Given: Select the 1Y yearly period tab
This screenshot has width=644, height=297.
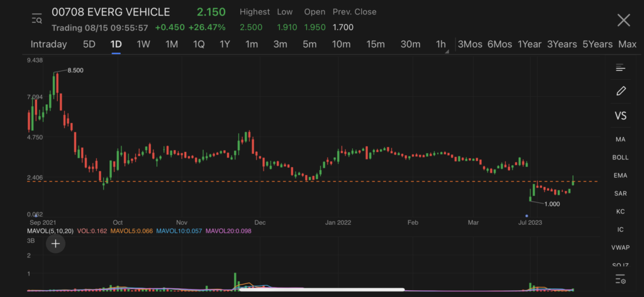Looking at the screenshot, I should (225, 45).
